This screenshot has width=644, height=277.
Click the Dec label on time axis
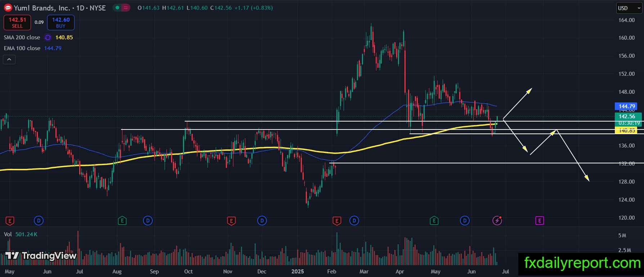click(x=262, y=272)
